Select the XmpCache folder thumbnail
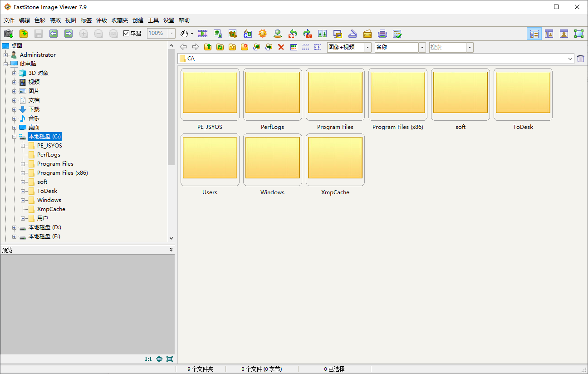 coord(335,160)
